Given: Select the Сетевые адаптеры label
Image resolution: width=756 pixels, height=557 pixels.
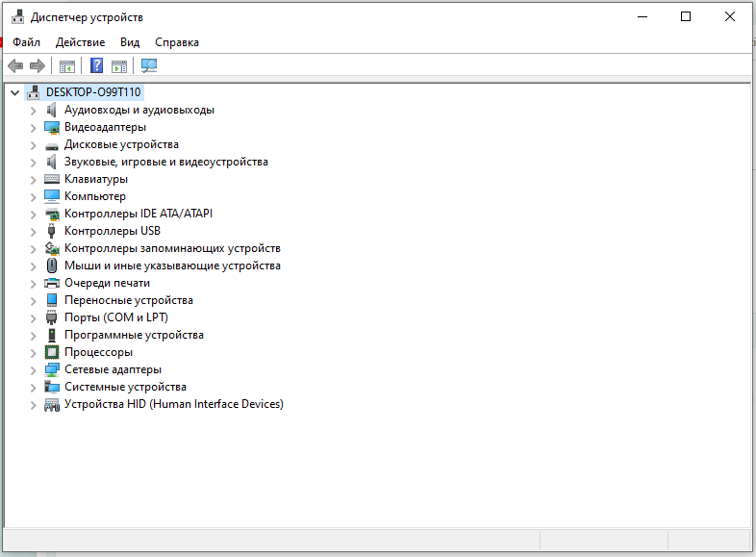Looking at the screenshot, I should tap(113, 369).
